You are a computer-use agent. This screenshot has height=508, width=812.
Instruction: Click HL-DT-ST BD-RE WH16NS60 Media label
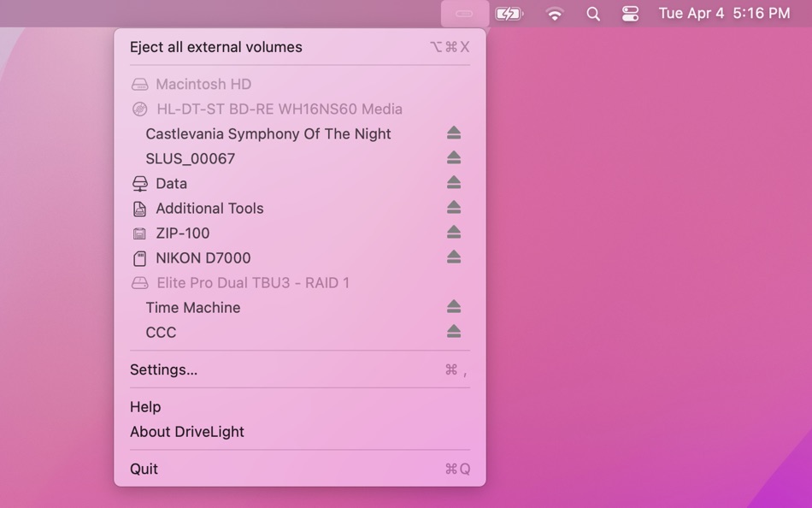click(x=279, y=109)
